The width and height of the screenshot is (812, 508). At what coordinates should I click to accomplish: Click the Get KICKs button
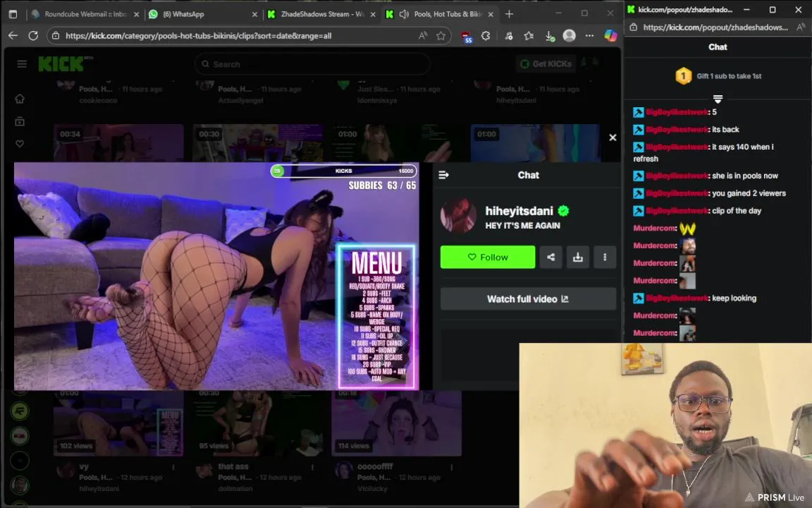click(546, 64)
